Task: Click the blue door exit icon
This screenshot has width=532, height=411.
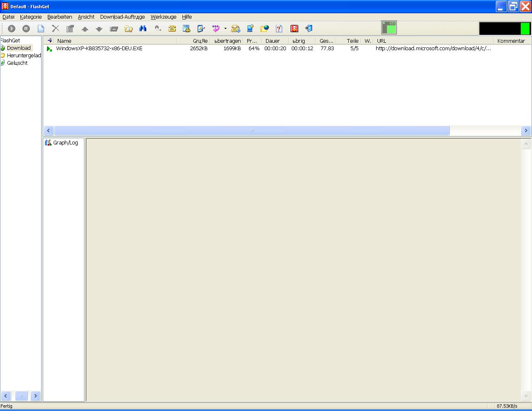Action: [x=309, y=29]
